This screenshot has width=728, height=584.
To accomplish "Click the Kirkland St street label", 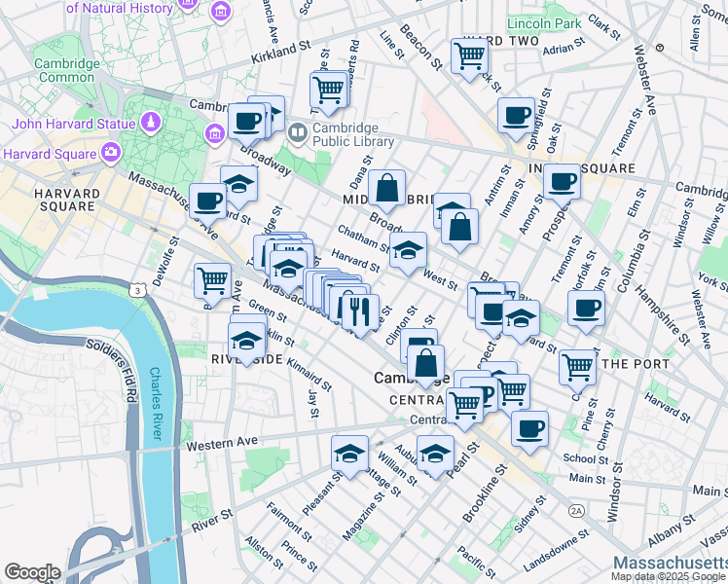I will pos(281,52).
